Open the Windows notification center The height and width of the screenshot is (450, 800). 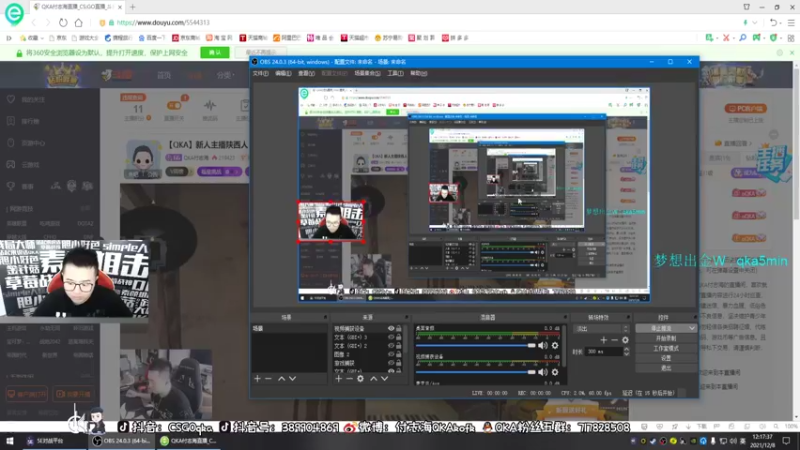click(786, 441)
